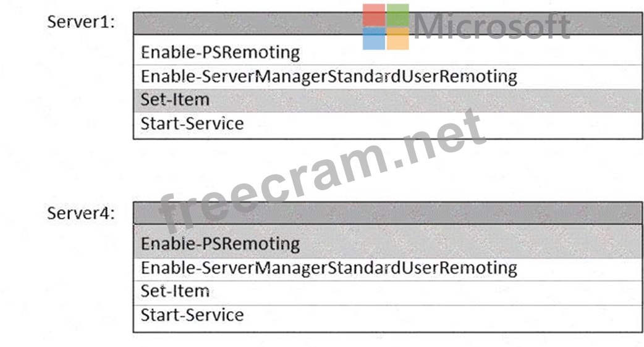Viewport: 644px width, 347px height.
Task: Click the Microsoft wordmark text
Action: tap(491, 27)
